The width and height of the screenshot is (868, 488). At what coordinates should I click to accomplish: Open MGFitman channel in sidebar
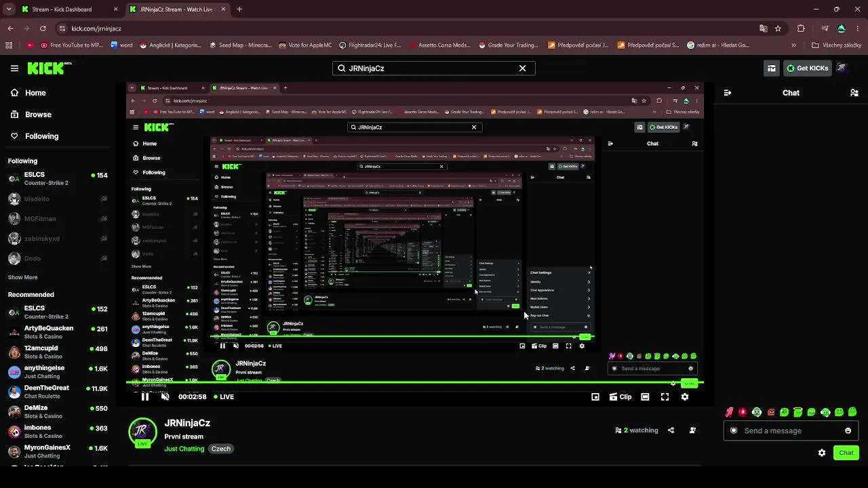pyautogui.click(x=58, y=219)
